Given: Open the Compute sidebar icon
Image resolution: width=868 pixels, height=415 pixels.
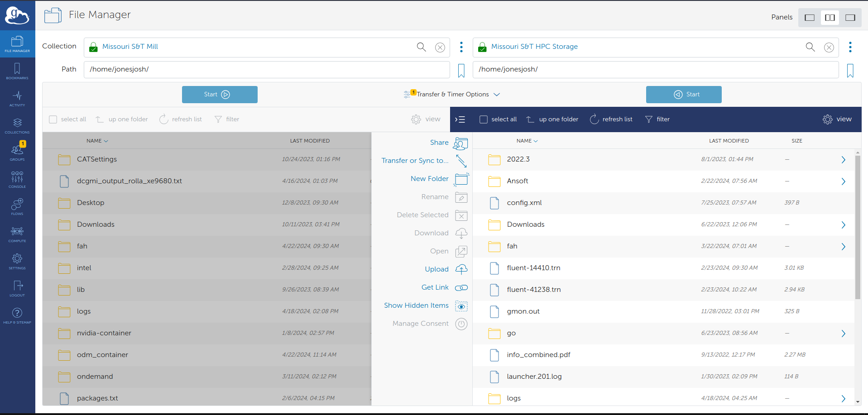Looking at the screenshot, I should (17, 234).
